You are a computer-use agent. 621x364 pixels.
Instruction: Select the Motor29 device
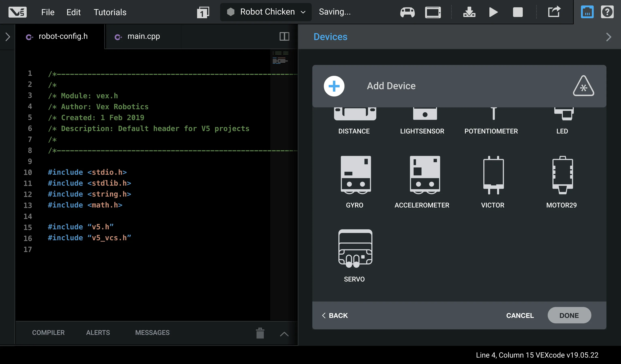562,175
